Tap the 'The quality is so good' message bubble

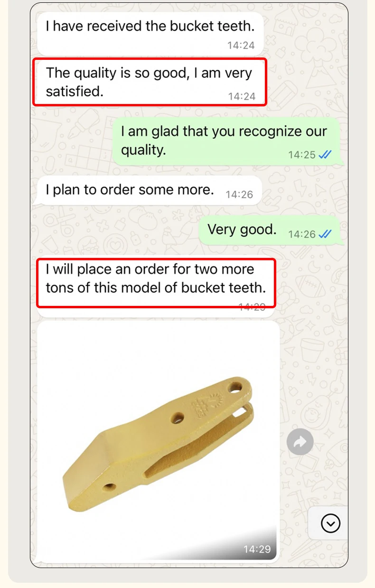150,82
